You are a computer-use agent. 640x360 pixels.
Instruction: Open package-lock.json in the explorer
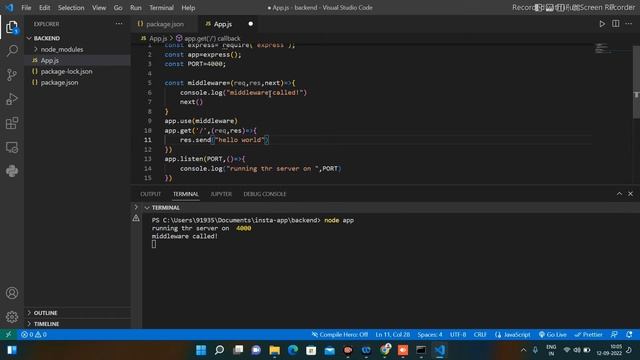[78, 71]
